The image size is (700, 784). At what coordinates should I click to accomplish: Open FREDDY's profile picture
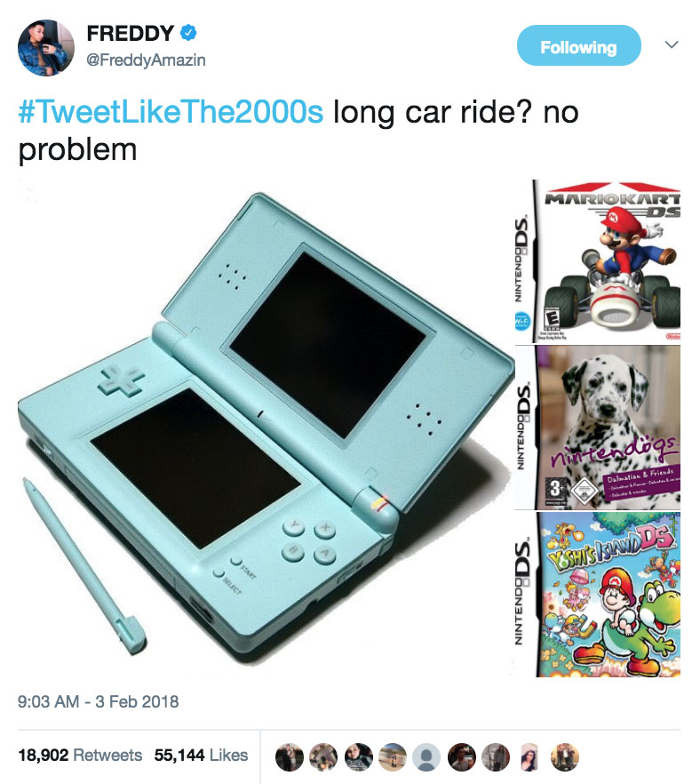[x=46, y=47]
